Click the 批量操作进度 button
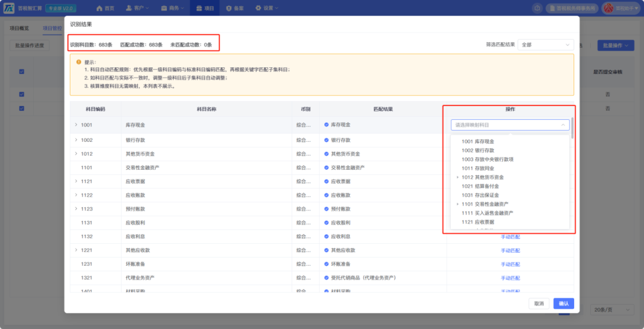The width and height of the screenshot is (644, 329). tap(30, 45)
